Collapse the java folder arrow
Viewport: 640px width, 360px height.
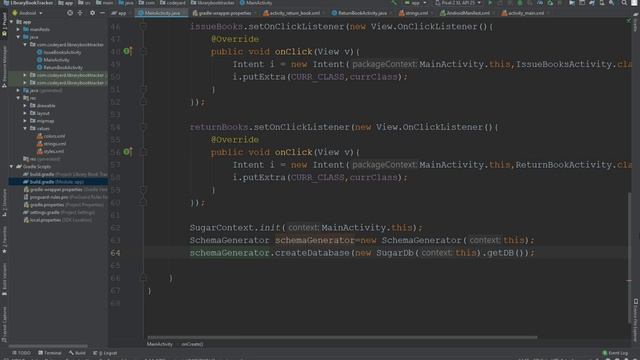[x=18, y=37]
